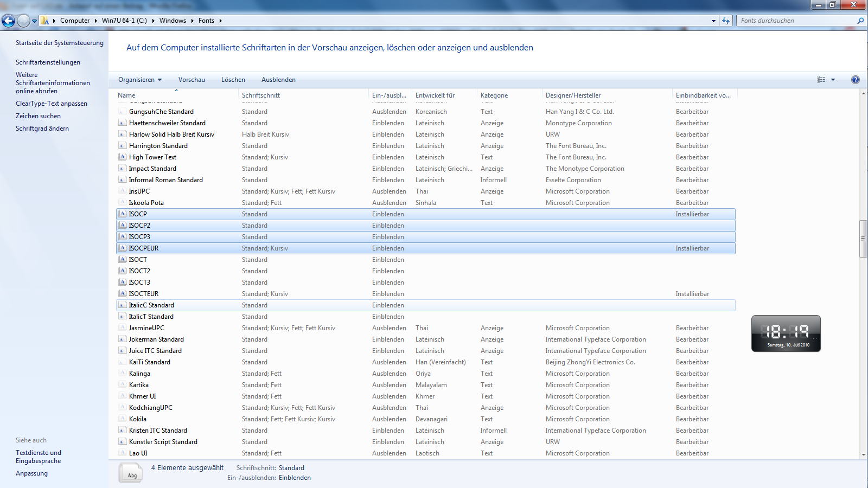Image resolution: width=868 pixels, height=488 pixels.
Task: Open Textdienste und Eingabesprache link
Action: coord(39,457)
